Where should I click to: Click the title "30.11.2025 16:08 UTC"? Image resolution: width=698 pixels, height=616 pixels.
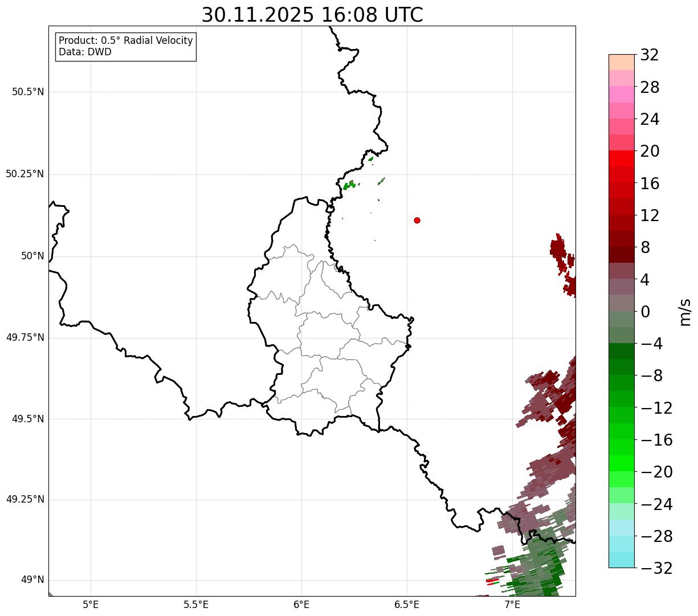(312, 15)
